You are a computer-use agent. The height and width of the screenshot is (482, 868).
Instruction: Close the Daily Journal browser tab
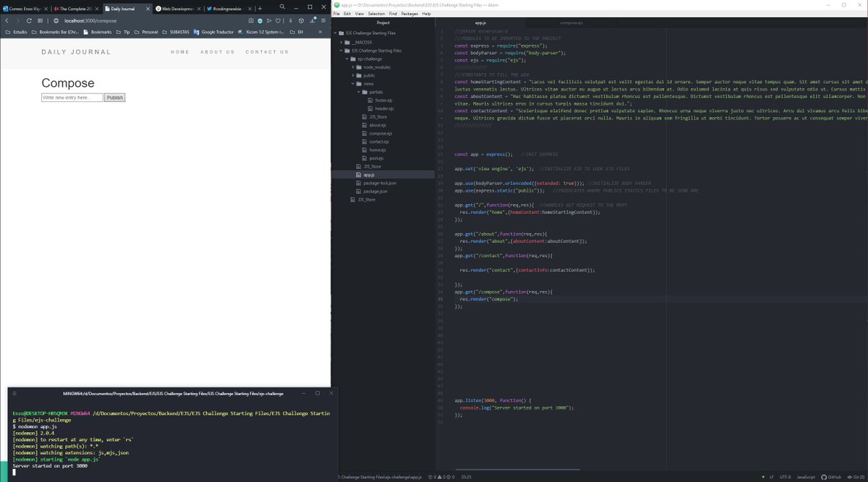(148, 9)
